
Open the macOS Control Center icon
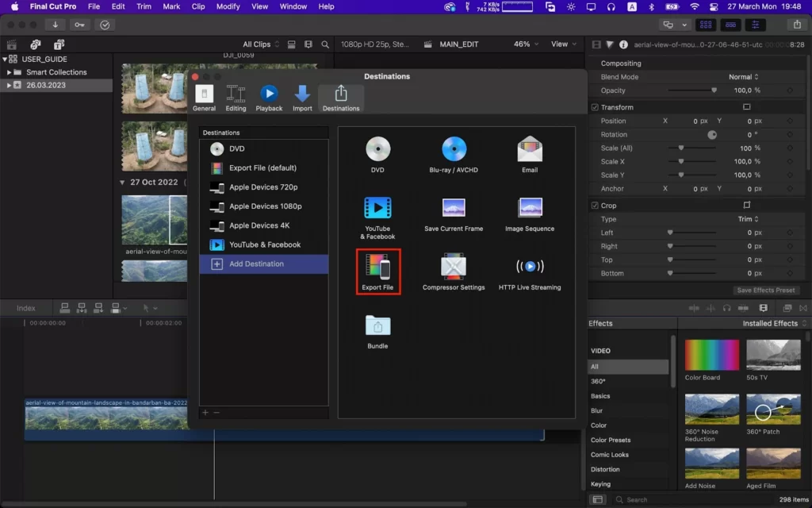[x=714, y=6]
